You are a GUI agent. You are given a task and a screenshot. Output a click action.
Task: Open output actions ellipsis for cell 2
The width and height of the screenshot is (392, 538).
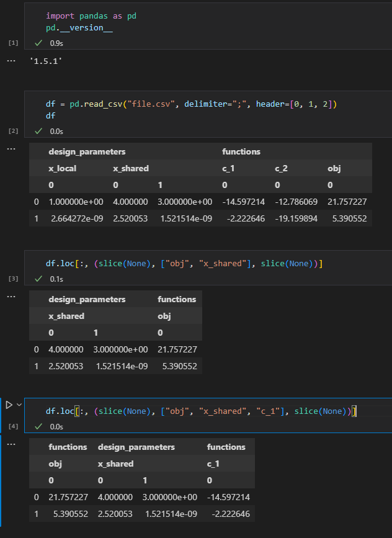[11, 149]
